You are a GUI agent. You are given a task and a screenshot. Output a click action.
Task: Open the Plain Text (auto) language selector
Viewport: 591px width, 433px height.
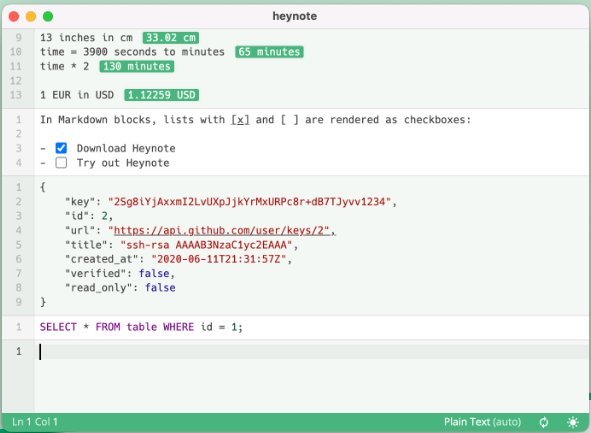[x=482, y=422]
